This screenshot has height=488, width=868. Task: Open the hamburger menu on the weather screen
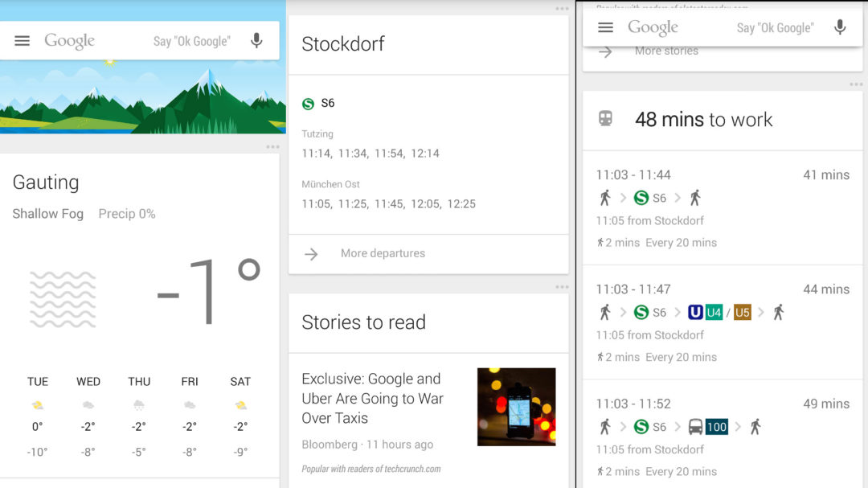(23, 41)
